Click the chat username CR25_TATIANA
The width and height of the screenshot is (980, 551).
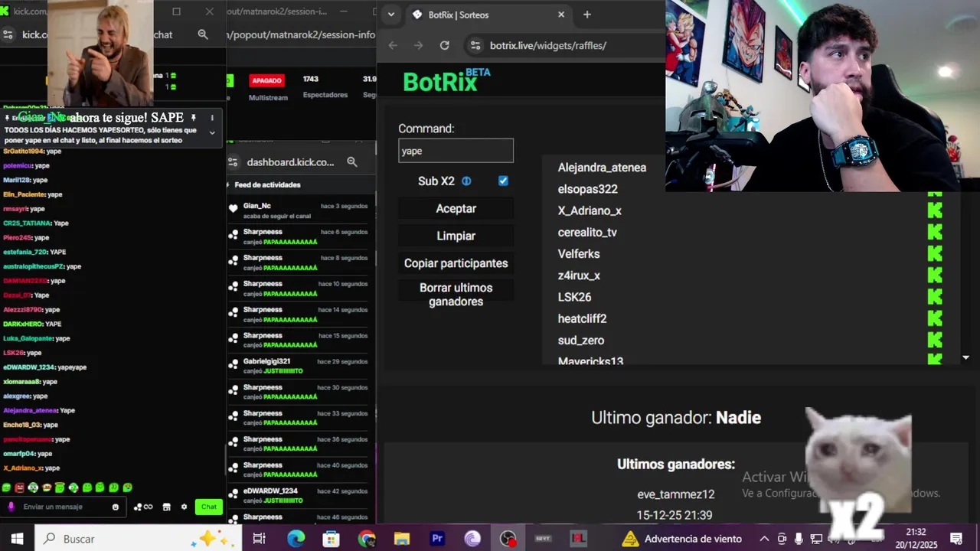tap(27, 223)
